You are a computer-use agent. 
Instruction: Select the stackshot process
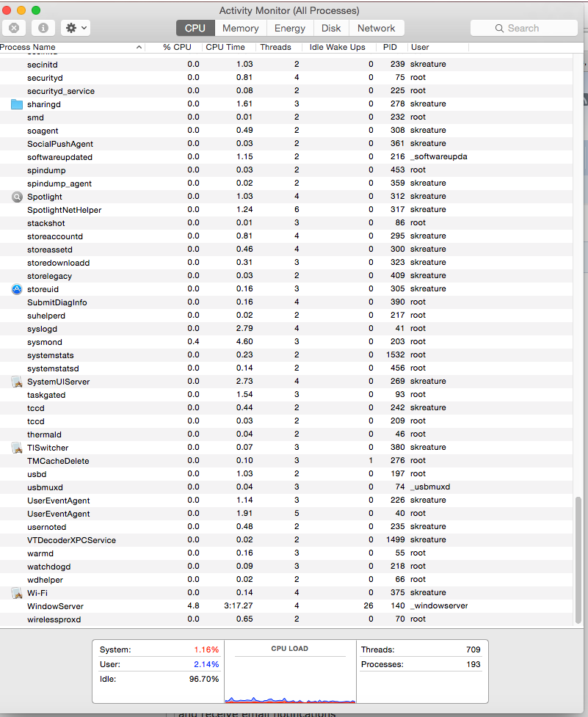pyautogui.click(x=286, y=223)
